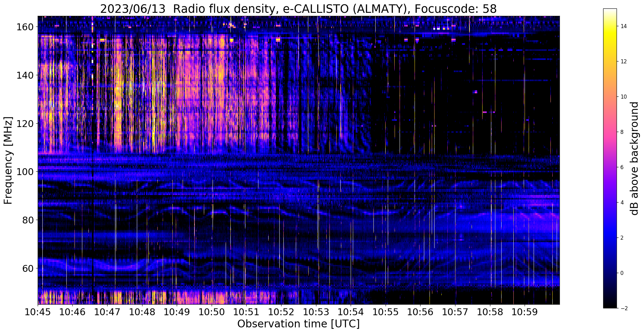Click the 60 MHz frequency tick label

coord(28,268)
